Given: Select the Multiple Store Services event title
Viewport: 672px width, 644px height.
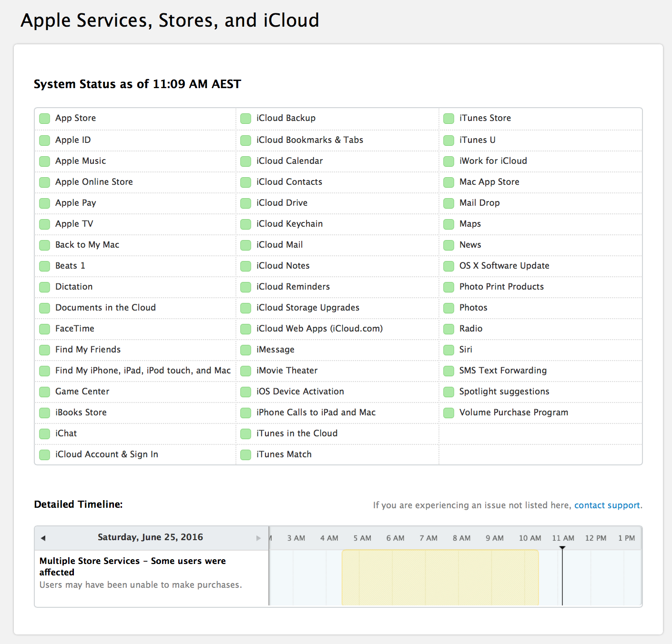Looking at the screenshot, I should click(132, 567).
